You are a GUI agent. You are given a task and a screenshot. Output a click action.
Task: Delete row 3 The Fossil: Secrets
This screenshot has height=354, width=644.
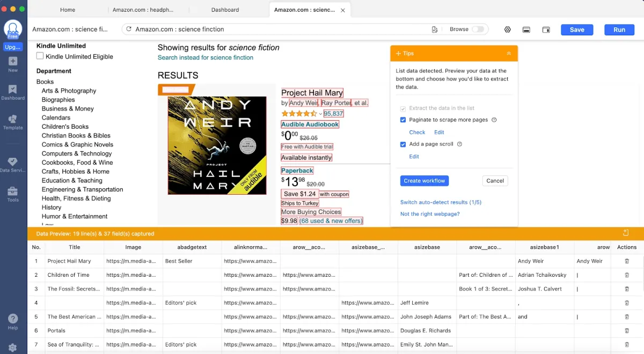pyautogui.click(x=627, y=289)
